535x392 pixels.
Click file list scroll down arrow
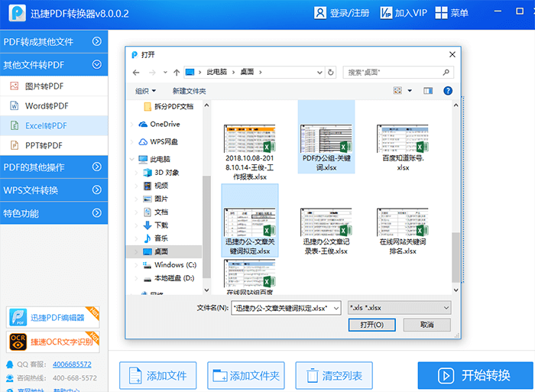[456, 290]
